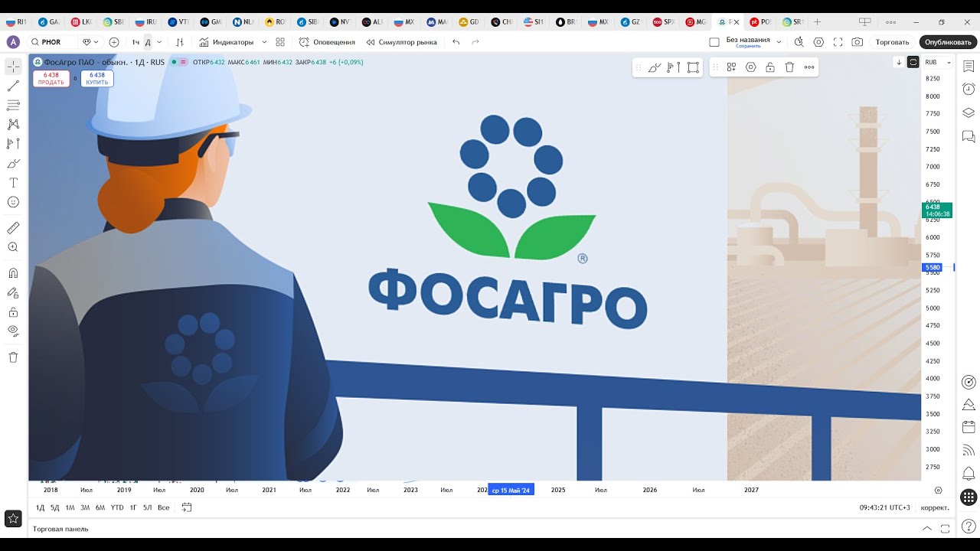Viewport: 980px width, 551px height.
Task: Open Help Center question mark icon
Action: click(969, 526)
